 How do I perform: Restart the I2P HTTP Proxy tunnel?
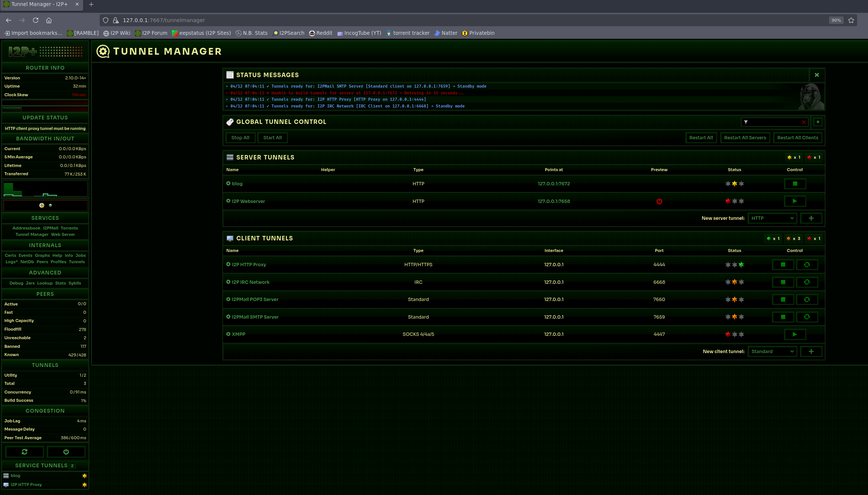click(807, 265)
